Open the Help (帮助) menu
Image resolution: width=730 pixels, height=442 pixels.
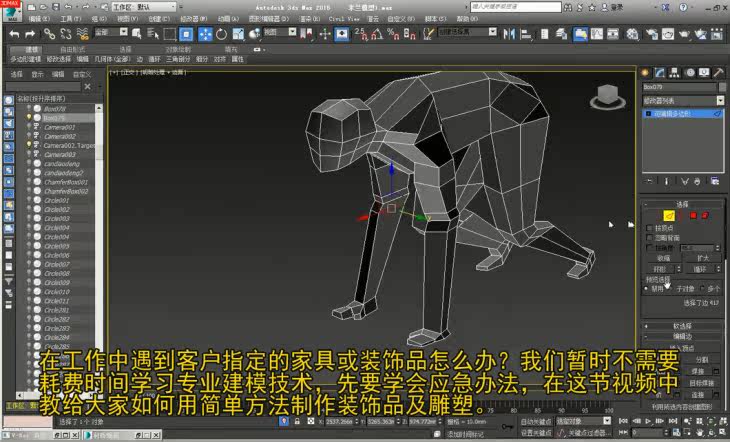[x=467, y=19]
